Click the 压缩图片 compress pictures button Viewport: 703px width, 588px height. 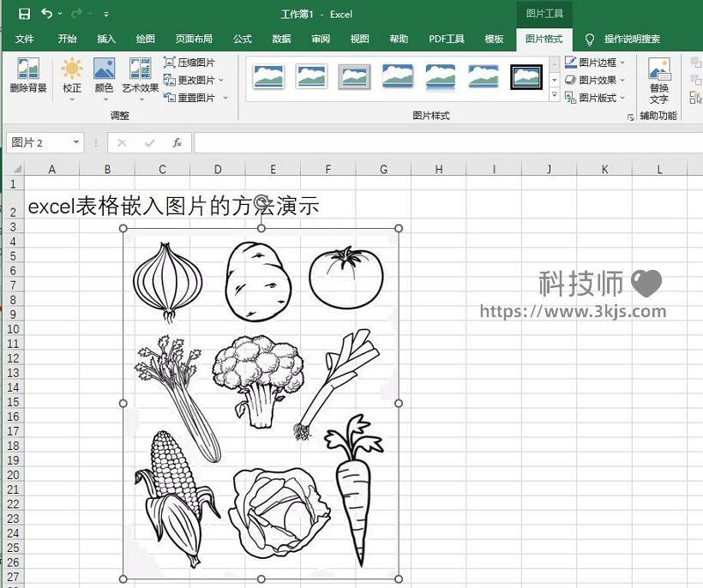pyautogui.click(x=189, y=63)
